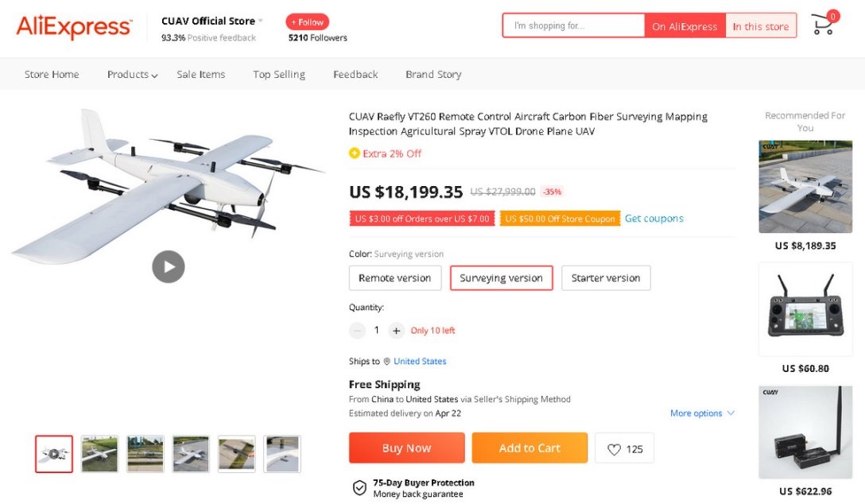
Task: Select the Surveying version option
Action: (x=501, y=278)
